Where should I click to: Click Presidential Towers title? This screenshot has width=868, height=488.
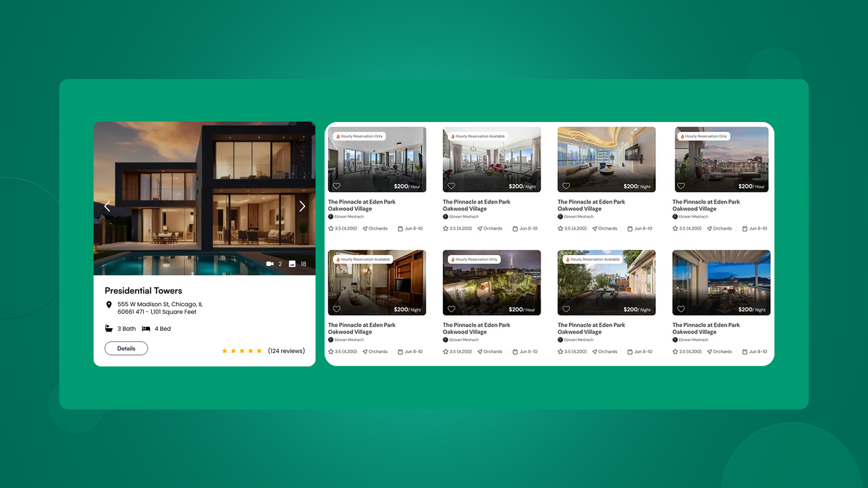pos(143,291)
